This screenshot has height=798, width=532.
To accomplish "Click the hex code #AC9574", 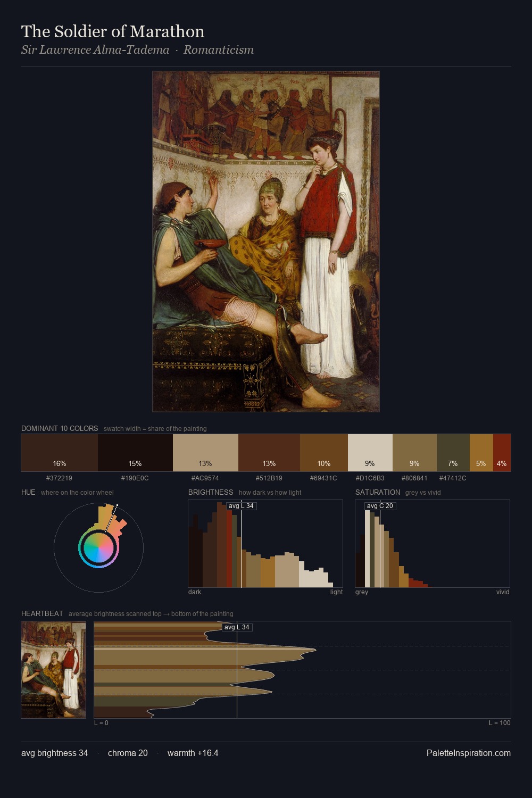I will pos(205,478).
